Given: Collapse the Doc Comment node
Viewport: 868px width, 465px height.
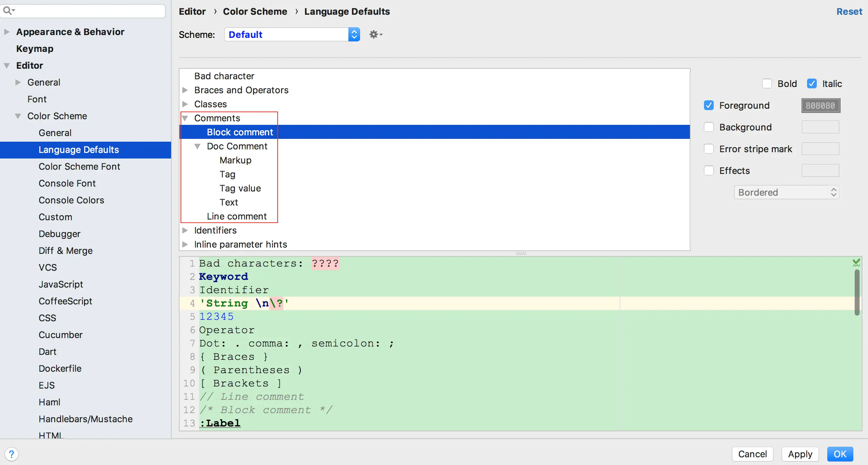Looking at the screenshot, I should pos(197,146).
